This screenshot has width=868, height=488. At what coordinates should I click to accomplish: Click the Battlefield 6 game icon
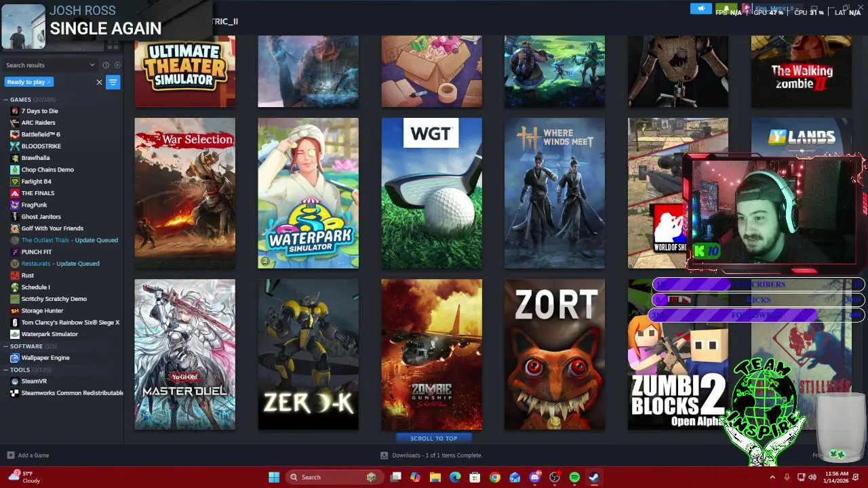click(x=15, y=134)
